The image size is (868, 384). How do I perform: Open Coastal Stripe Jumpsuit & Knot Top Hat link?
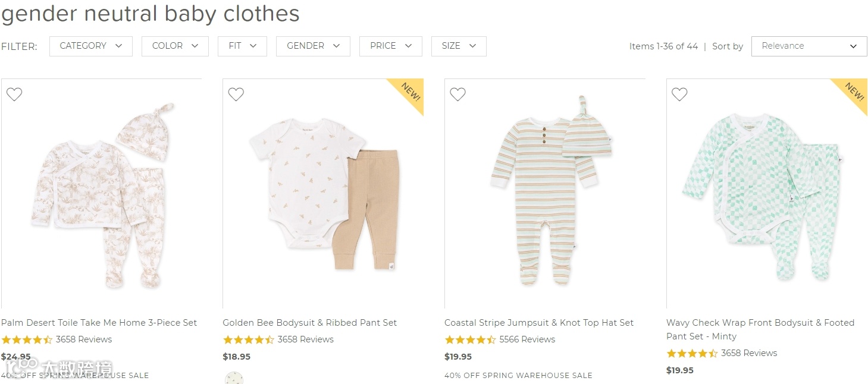coord(539,323)
